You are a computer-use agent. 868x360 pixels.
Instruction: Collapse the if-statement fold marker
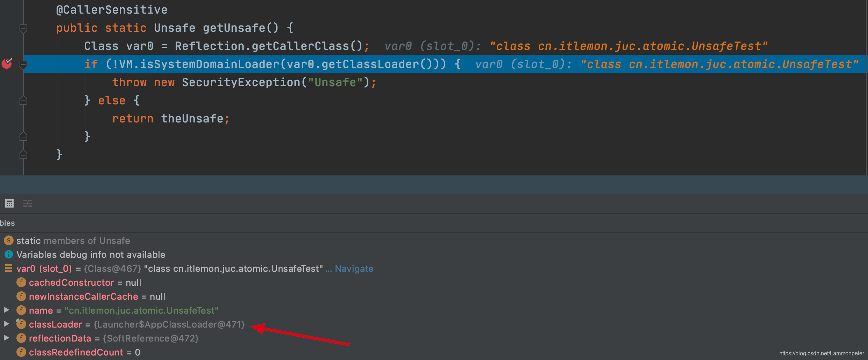point(23,65)
